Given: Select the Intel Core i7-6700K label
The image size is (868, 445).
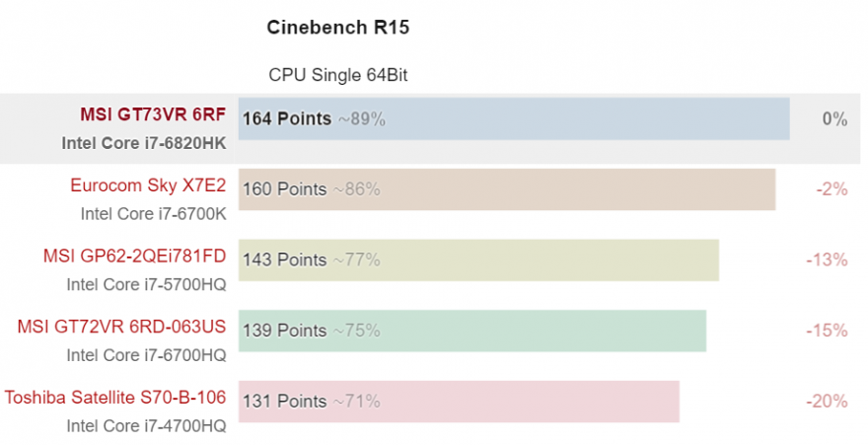Looking at the screenshot, I should coord(153,213).
